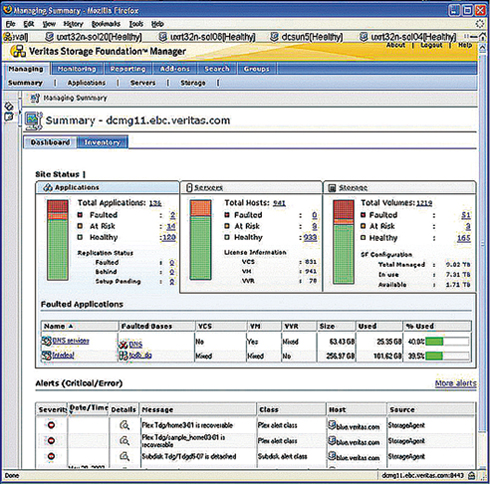Click the Logout link
The image size is (490, 484).
point(431,45)
